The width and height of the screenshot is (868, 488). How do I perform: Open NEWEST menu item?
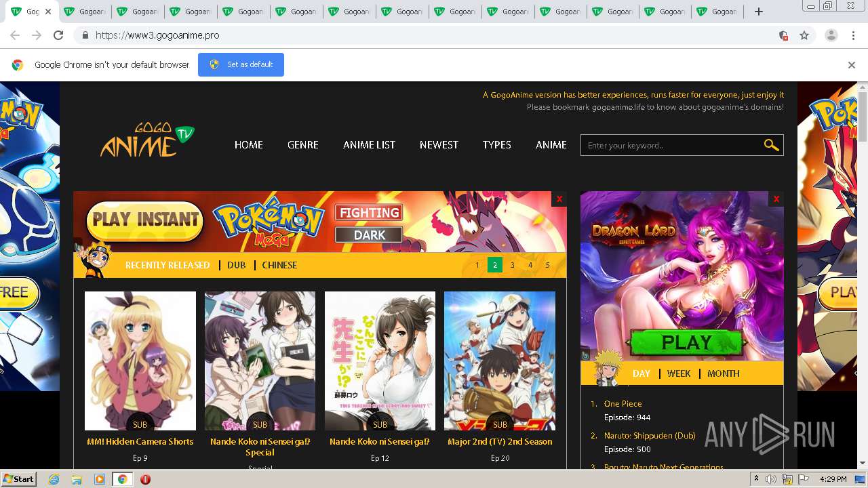click(x=439, y=145)
